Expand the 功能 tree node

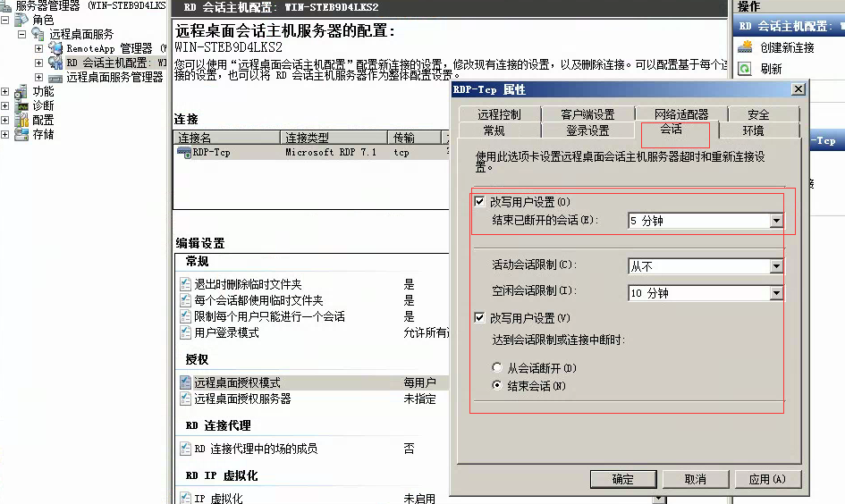4,91
